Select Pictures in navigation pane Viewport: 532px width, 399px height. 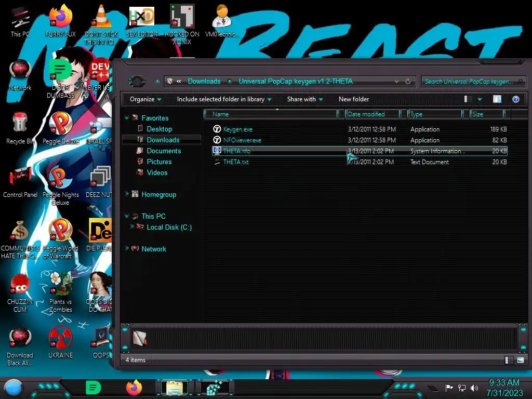pos(159,162)
